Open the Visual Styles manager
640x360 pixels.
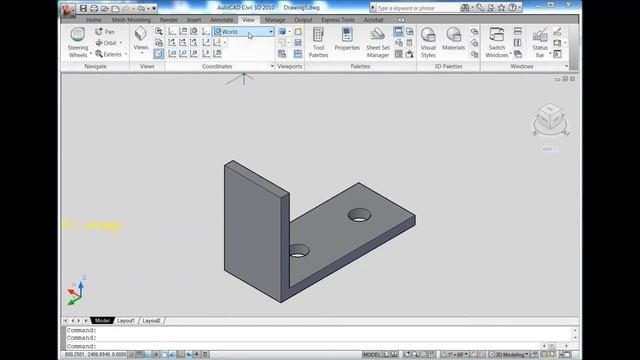pos(428,42)
